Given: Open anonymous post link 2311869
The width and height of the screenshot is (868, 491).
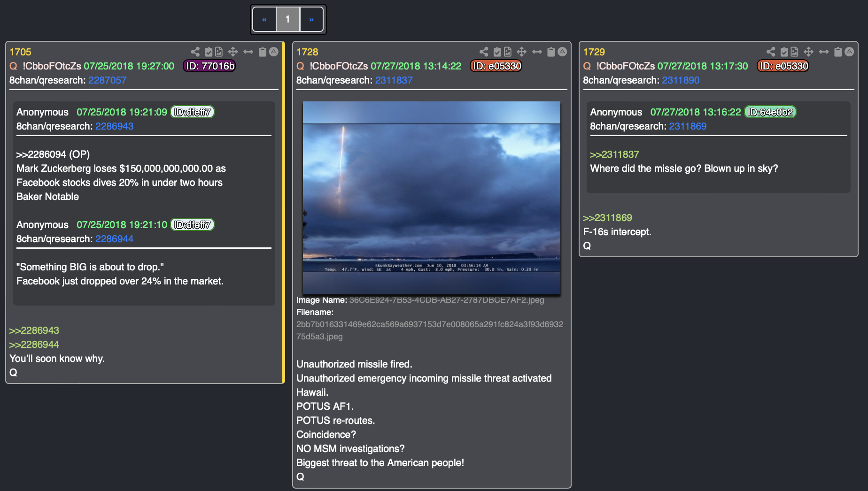Looking at the screenshot, I should tap(688, 126).
